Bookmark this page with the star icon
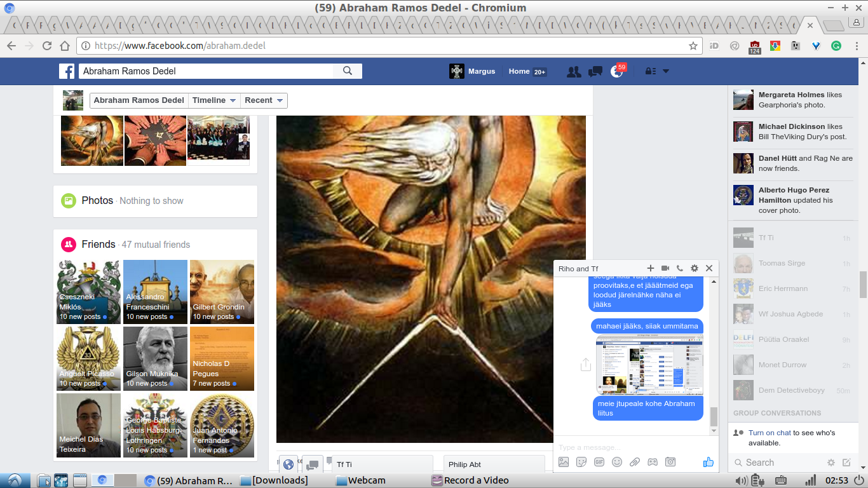This screenshot has width=868, height=488. 693,46
